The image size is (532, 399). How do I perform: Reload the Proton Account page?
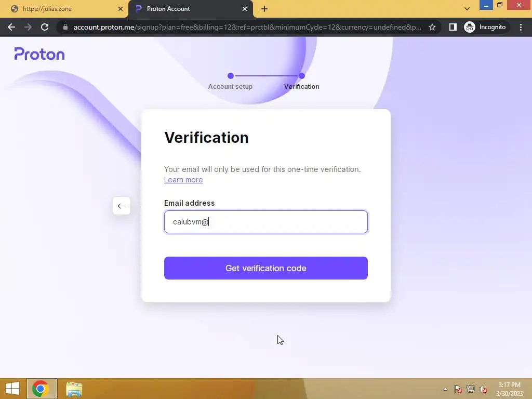tap(45, 27)
